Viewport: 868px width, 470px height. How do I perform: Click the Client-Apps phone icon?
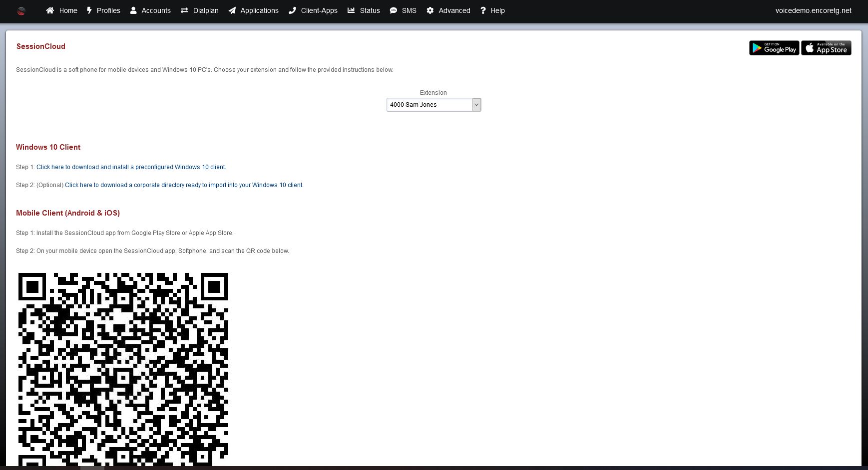tap(292, 10)
